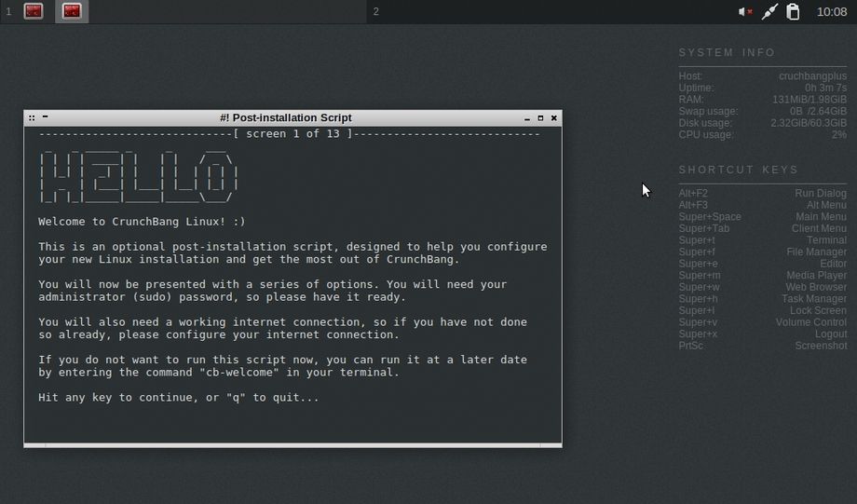Maximize the Post-installation Script window
The image size is (857, 504).
pos(540,118)
